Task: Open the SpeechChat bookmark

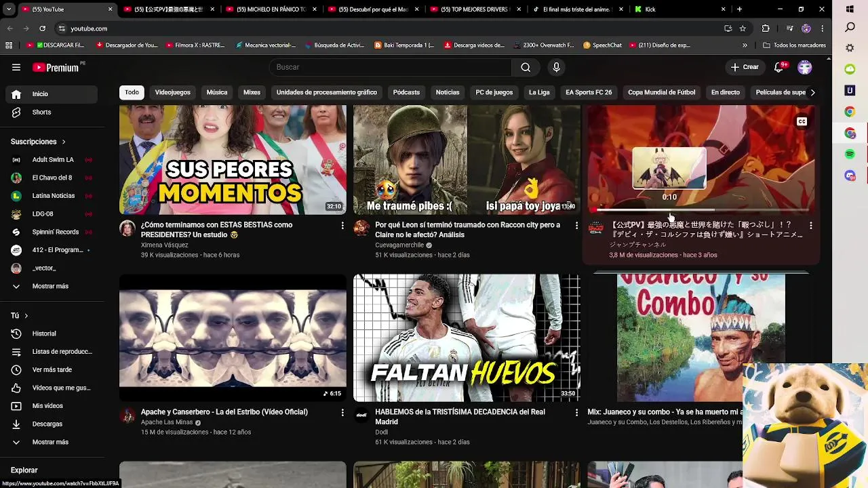Action: pyautogui.click(x=603, y=45)
